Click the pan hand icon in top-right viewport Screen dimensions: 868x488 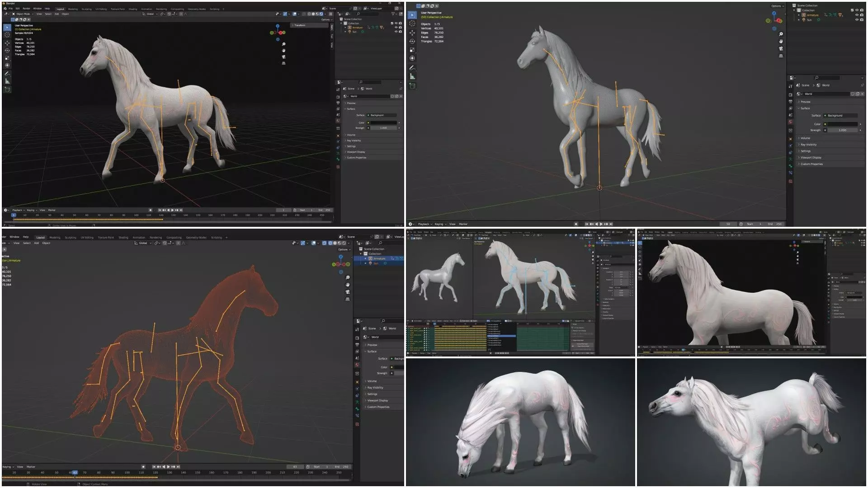[x=781, y=42]
